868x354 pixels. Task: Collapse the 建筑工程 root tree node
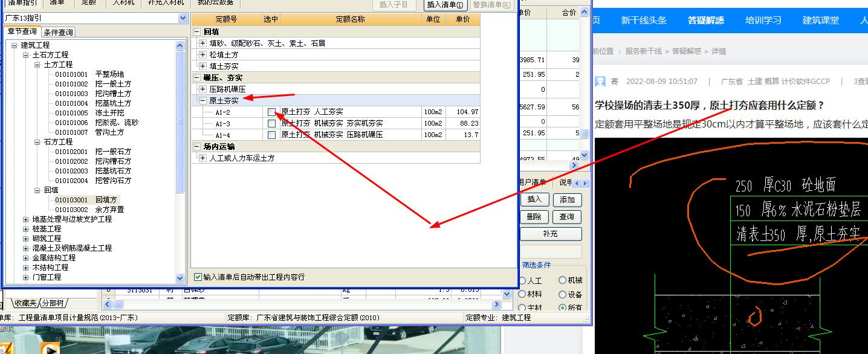14,45
